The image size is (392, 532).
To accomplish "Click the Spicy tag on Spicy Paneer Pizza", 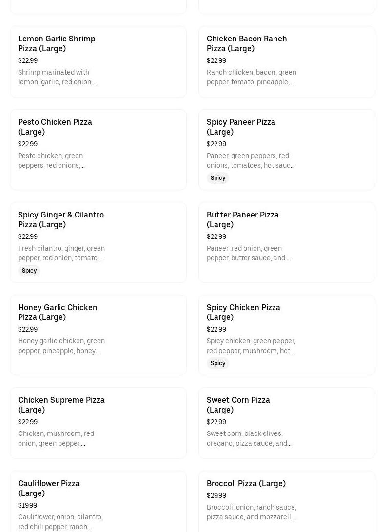I will 218,178.
